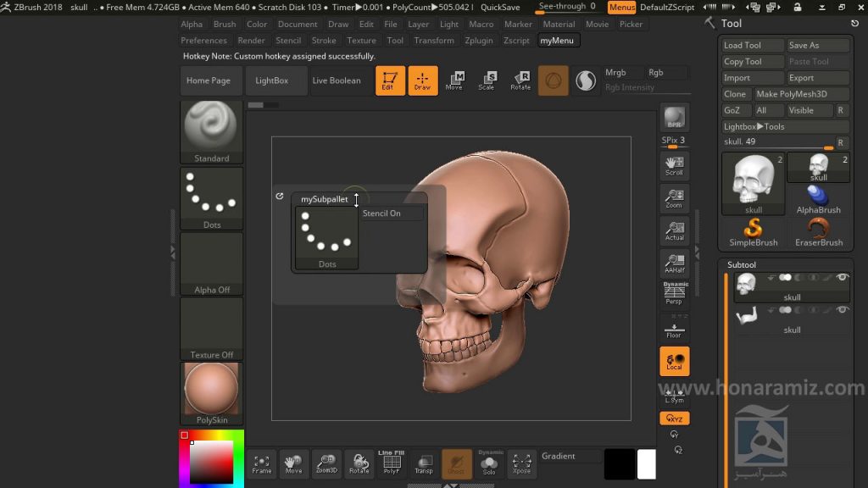This screenshot has width=868, height=488.
Task: Select the EraserBrush tool
Action: [x=819, y=232]
